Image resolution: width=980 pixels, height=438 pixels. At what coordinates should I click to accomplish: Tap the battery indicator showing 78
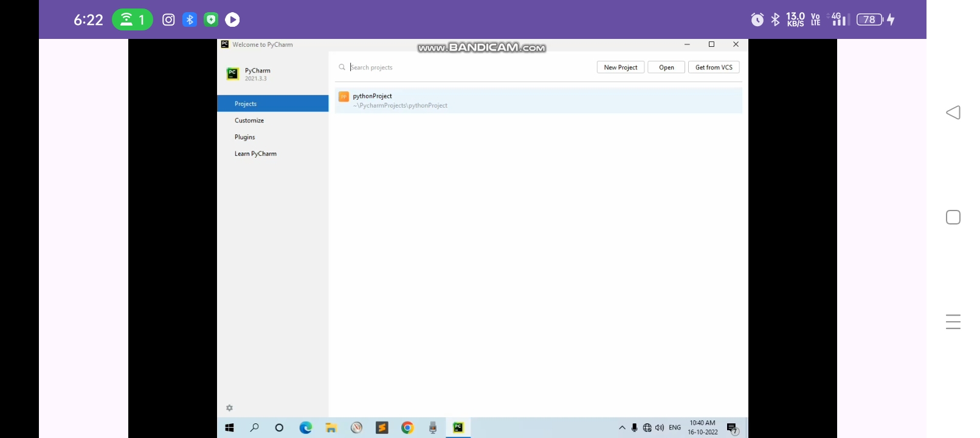click(x=870, y=19)
